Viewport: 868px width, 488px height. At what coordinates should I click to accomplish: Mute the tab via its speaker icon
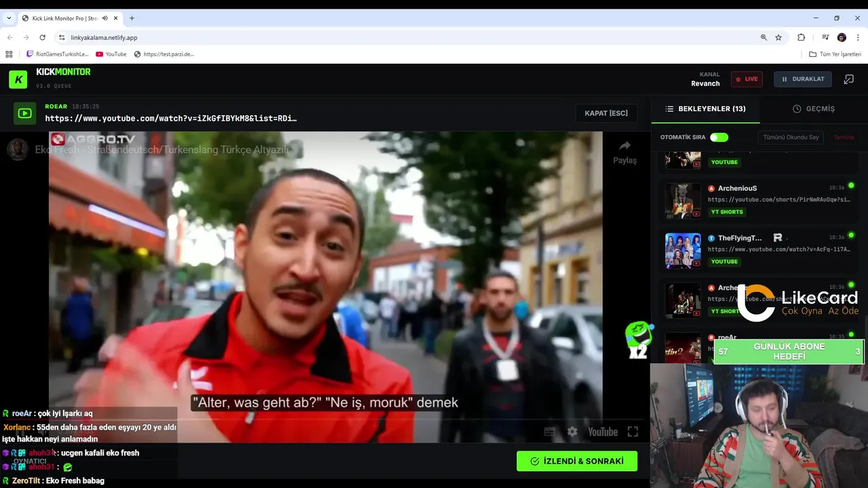pos(104,18)
